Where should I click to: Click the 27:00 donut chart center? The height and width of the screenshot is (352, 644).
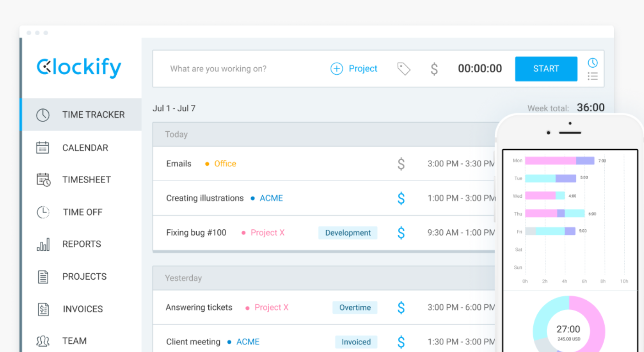(568, 329)
